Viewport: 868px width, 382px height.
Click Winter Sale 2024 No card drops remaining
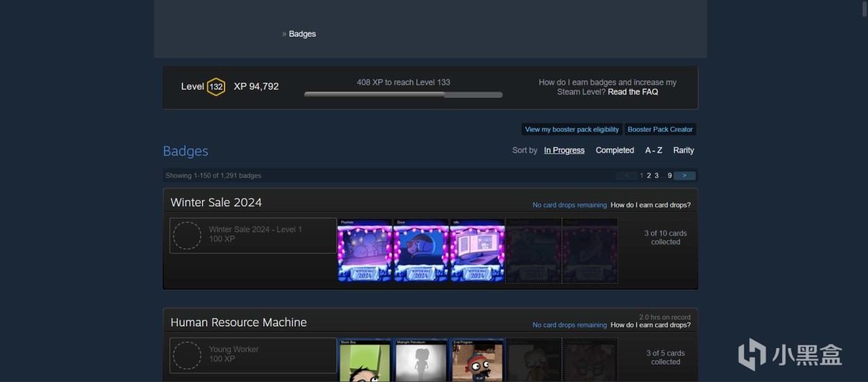[x=570, y=205]
